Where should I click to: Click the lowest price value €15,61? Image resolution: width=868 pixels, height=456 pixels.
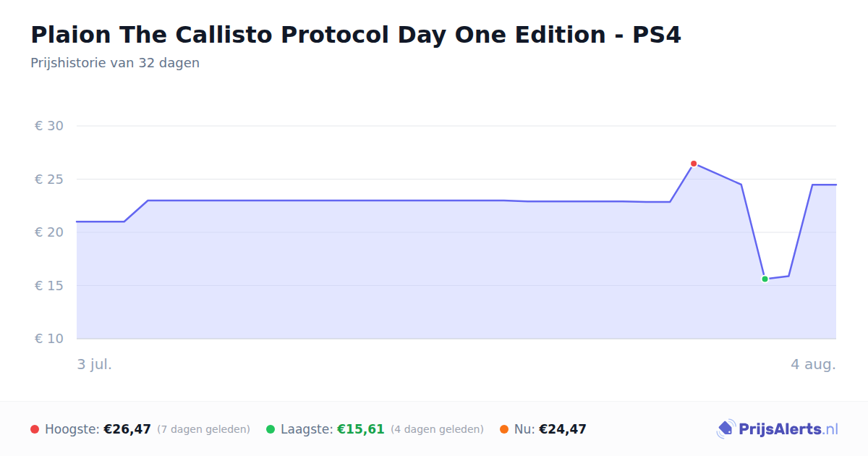pyautogui.click(x=361, y=429)
